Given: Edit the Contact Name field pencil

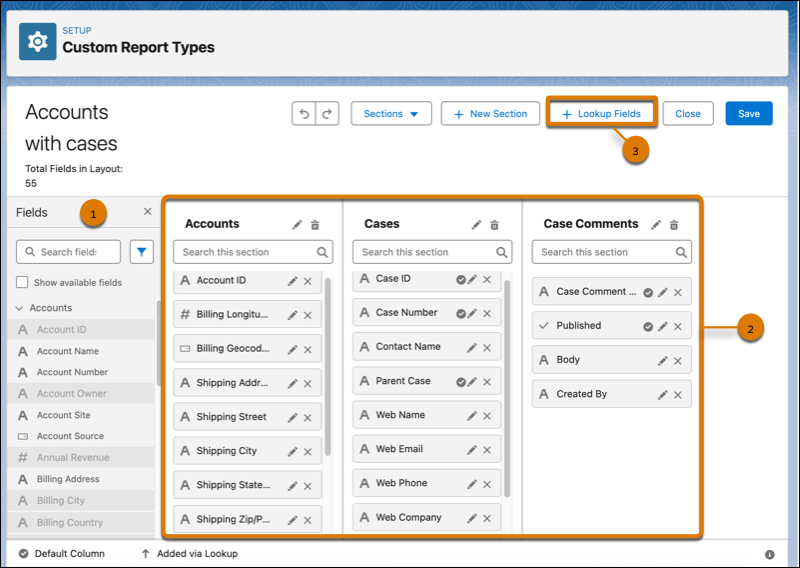Looking at the screenshot, I should point(470,348).
